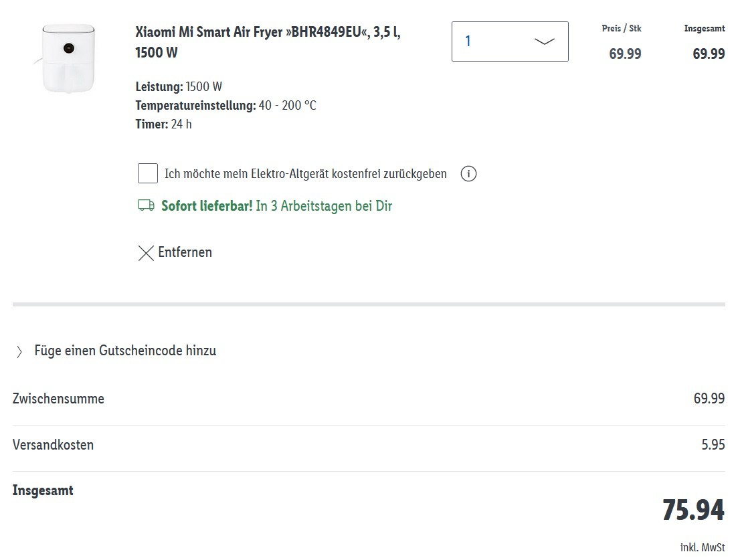Screen dimensions: 736x560
Task: Expand the Gutscheincode chevron
Action: (x=19, y=351)
